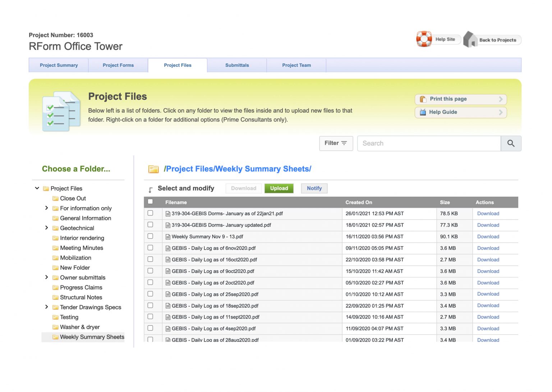Click the Help Guide screen icon

pyautogui.click(x=423, y=112)
